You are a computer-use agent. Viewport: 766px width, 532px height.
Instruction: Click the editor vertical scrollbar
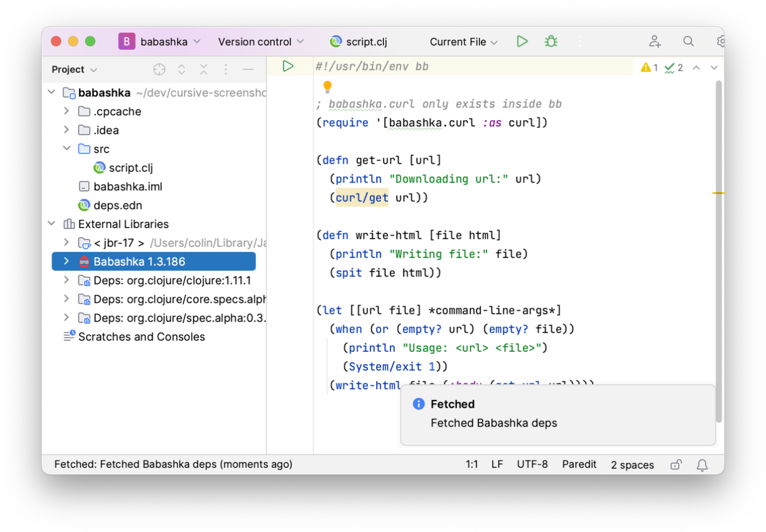(x=719, y=250)
